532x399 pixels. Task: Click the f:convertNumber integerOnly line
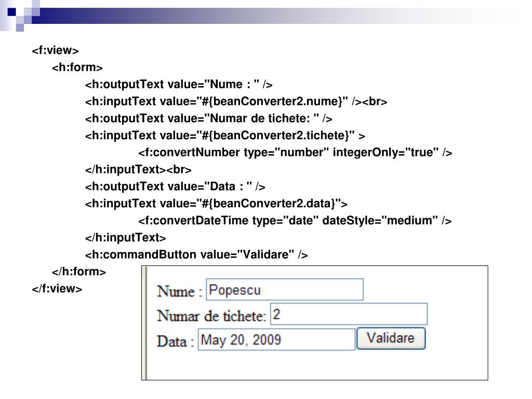295,152
